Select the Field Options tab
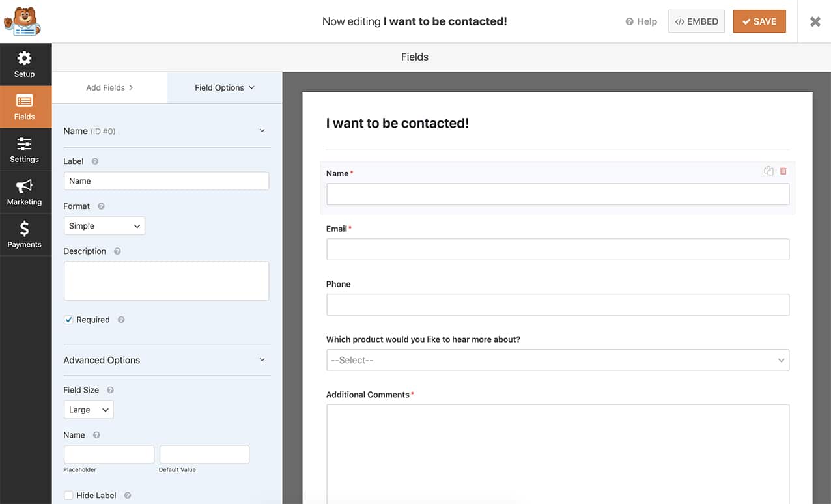Viewport: 831px width, 504px height. 225,87
